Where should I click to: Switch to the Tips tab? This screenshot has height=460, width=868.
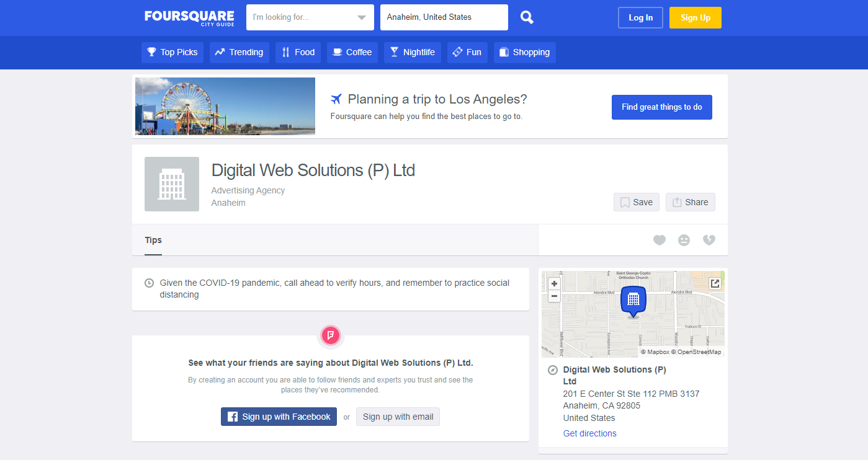(x=153, y=240)
